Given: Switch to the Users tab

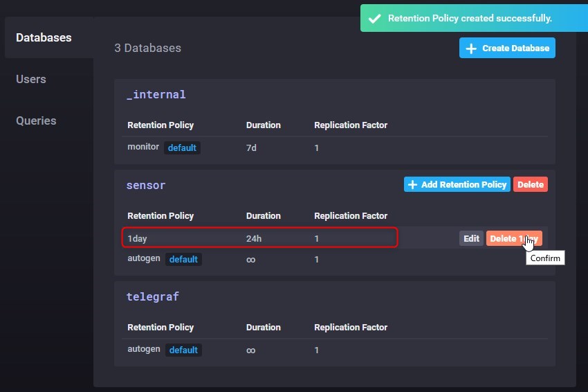Looking at the screenshot, I should click(31, 79).
